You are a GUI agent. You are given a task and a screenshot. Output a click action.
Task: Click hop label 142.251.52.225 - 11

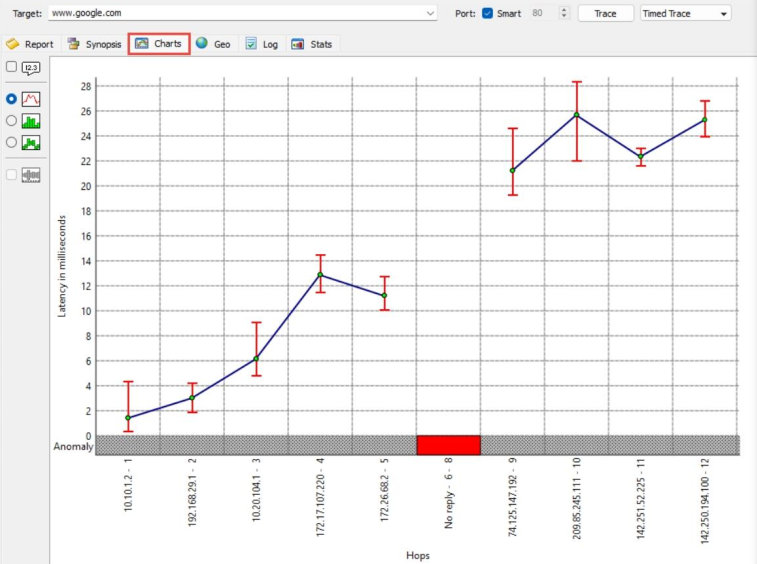pos(641,499)
